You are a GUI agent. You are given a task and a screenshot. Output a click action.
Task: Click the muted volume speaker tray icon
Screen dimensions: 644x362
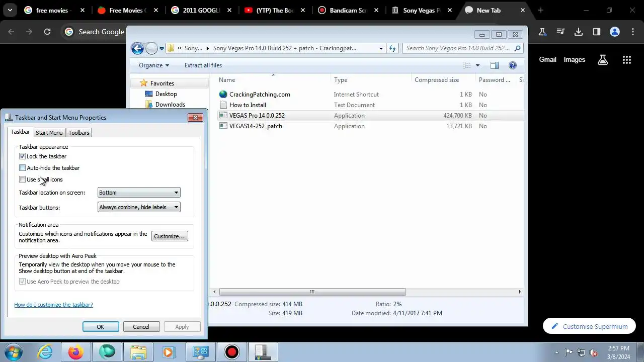pyautogui.click(x=593, y=352)
